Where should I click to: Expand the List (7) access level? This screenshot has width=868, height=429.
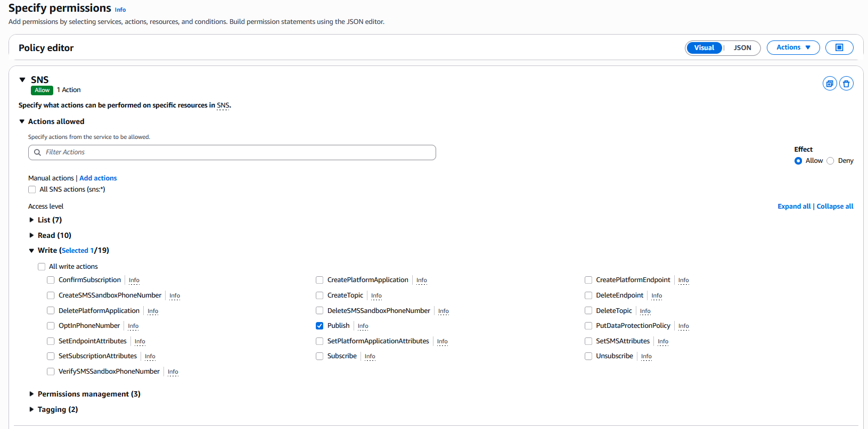(31, 220)
